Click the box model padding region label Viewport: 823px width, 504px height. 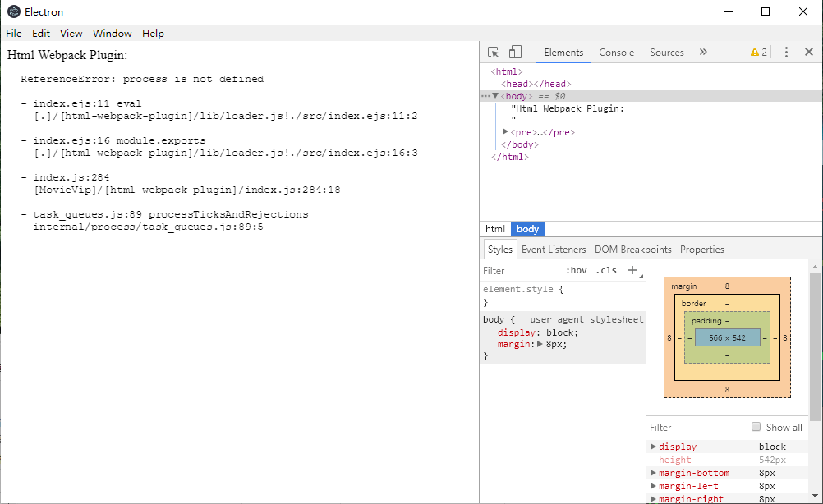point(706,321)
